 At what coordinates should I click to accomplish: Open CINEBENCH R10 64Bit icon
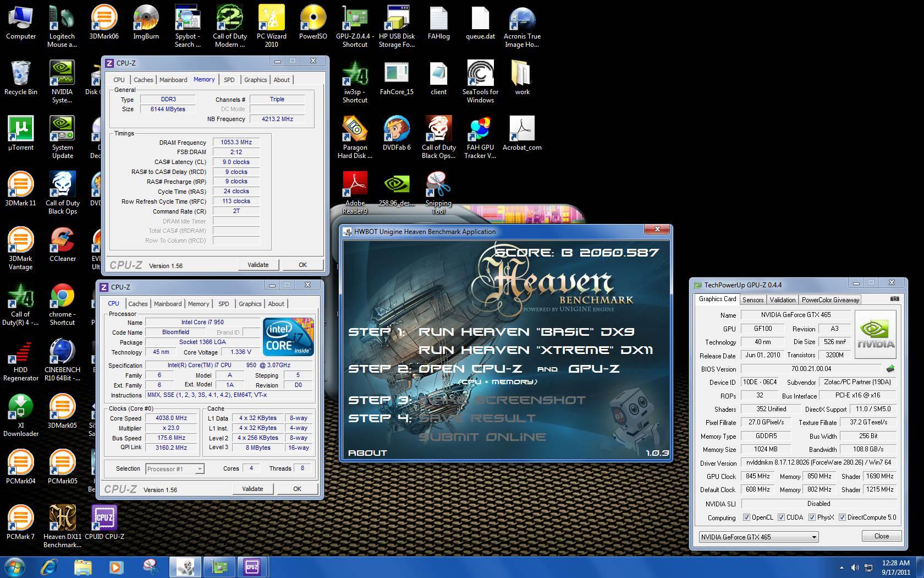(62, 359)
